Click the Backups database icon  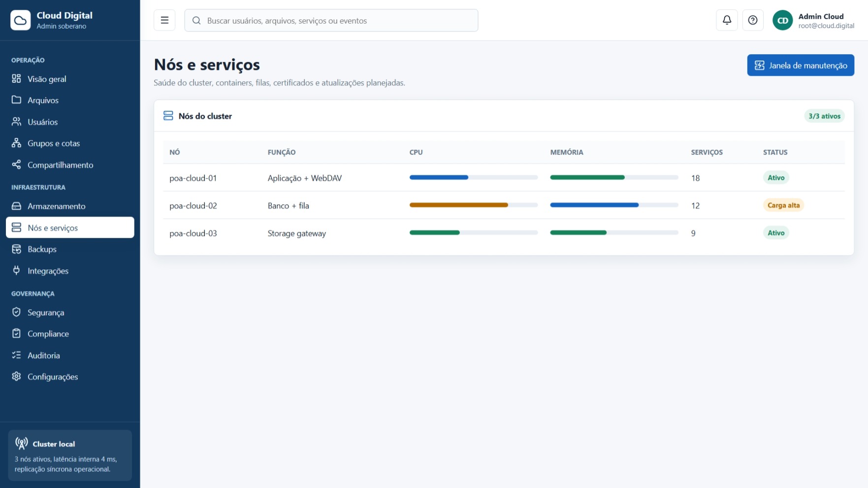pyautogui.click(x=16, y=249)
